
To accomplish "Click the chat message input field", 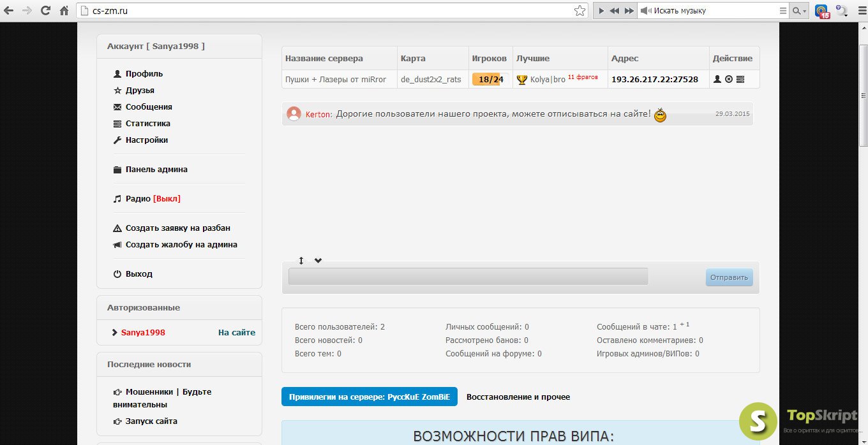I will [x=468, y=276].
